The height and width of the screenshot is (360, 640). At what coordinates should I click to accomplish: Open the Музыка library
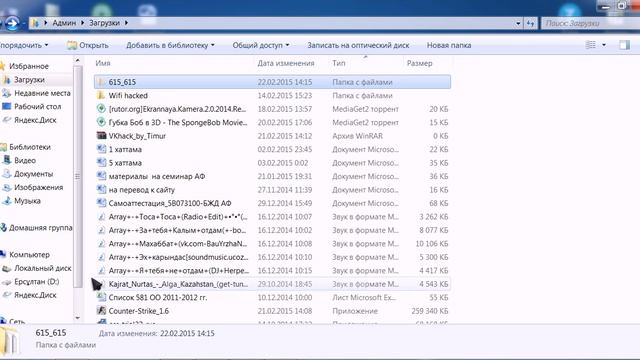point(27,201)
